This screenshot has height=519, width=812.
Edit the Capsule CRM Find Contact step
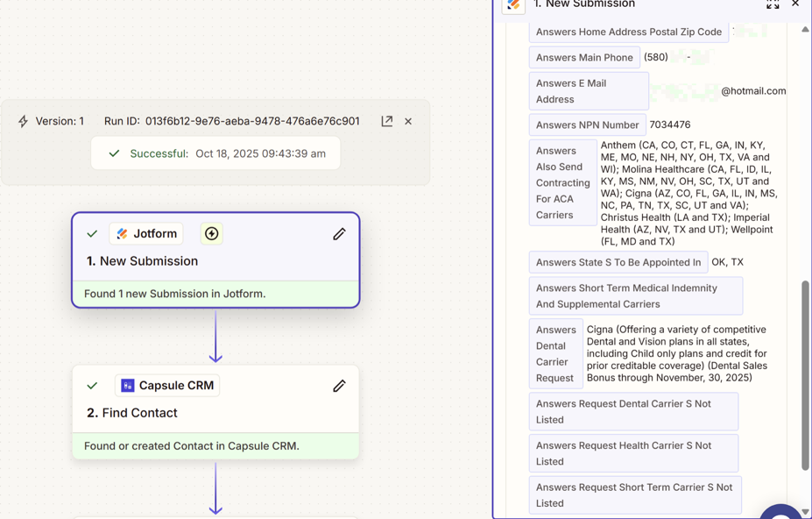339,386
